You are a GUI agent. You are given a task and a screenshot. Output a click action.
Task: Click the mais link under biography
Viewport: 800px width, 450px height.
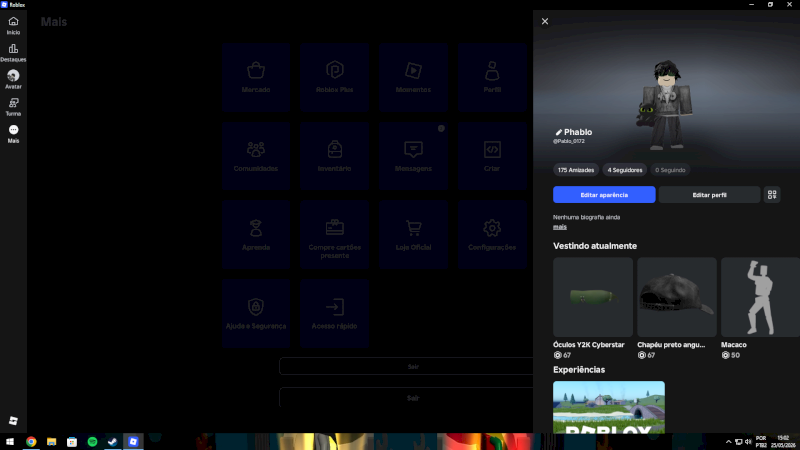560,227
